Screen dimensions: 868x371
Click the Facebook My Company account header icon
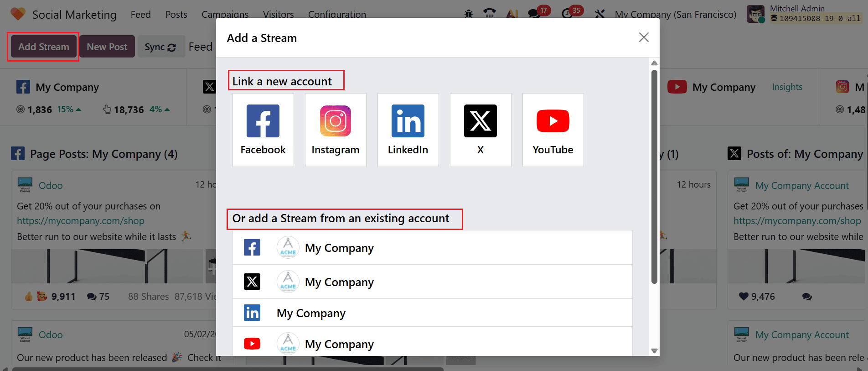coord(23,87)
